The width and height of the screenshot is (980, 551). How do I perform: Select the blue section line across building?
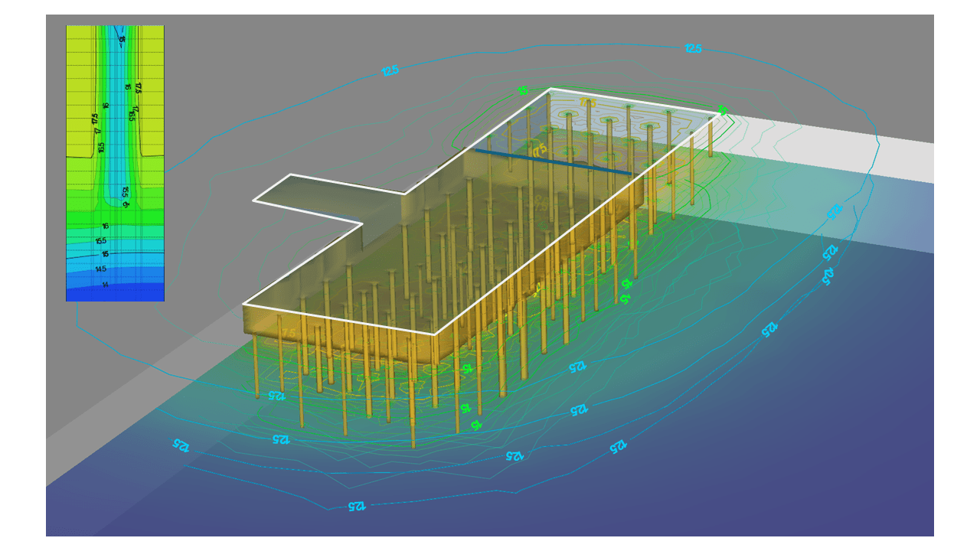(554, 162)
